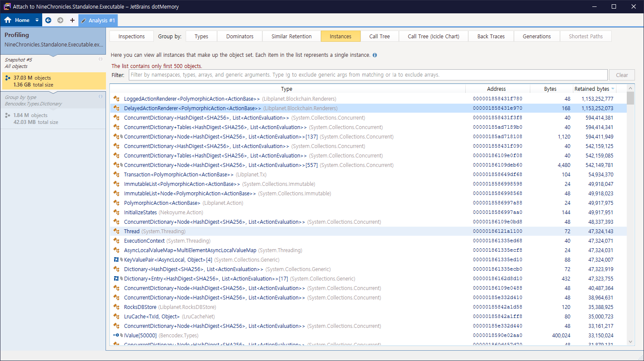Click the list scroll-down arrow
The width and height of the screenshot is (644, 361).
point(630,342)
